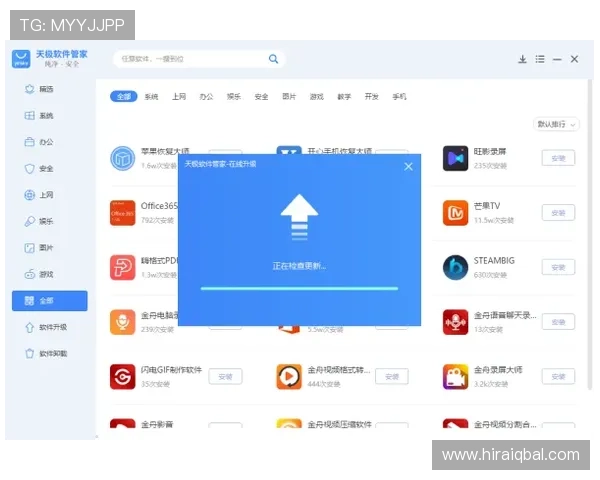Select 全部 in the sidebar
Image resolution: width=600 pixels, height=480 pixels.
click(x=49, y=300)
